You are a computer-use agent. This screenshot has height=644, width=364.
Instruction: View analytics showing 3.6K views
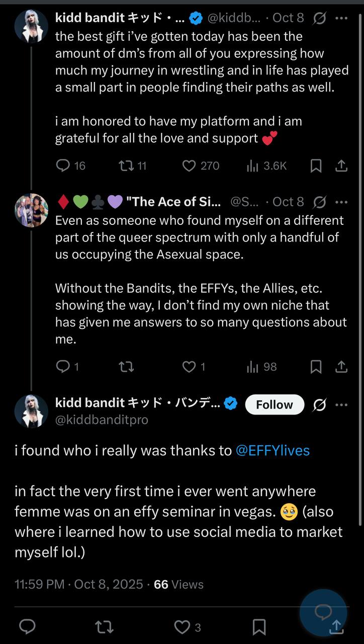click(252, 166)
